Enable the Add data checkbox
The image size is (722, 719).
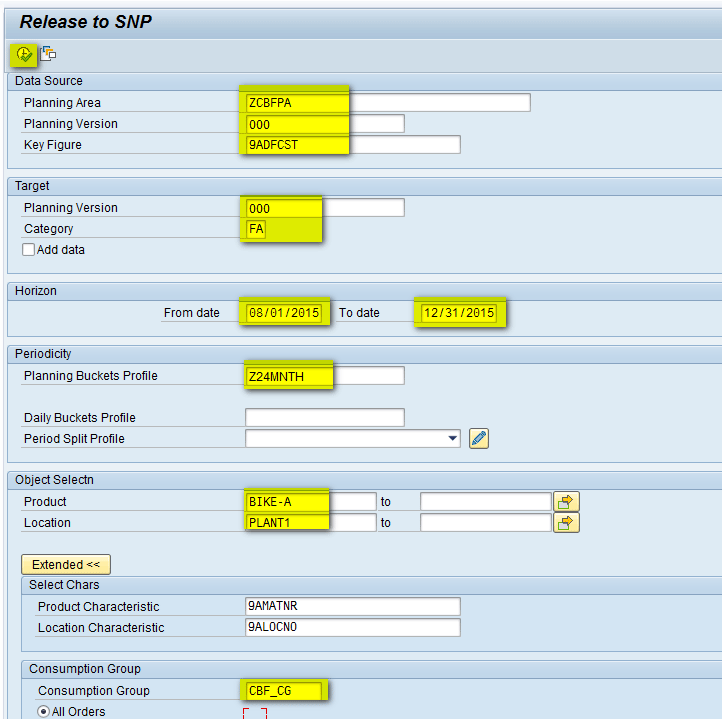point(29,250)
